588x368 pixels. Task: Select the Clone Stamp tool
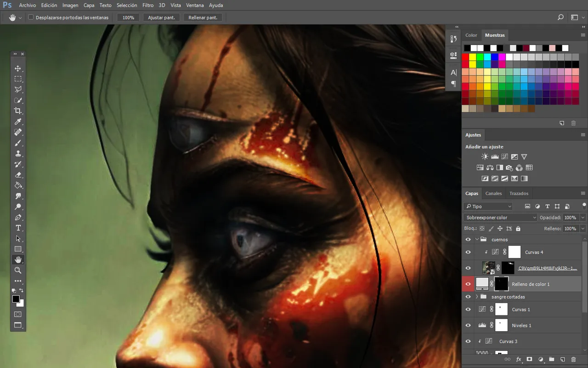point(18,154)
